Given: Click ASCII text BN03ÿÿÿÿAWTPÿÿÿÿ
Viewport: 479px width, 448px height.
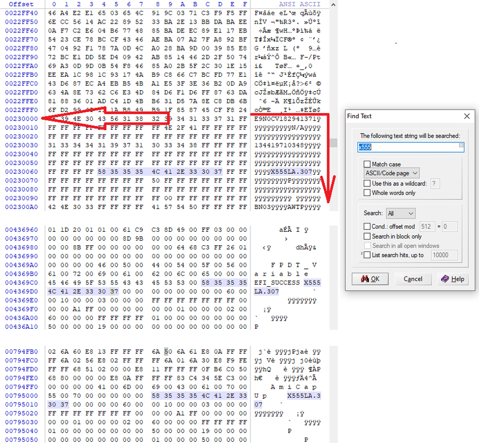Looking at the screenshot, I should coord(287,207).
